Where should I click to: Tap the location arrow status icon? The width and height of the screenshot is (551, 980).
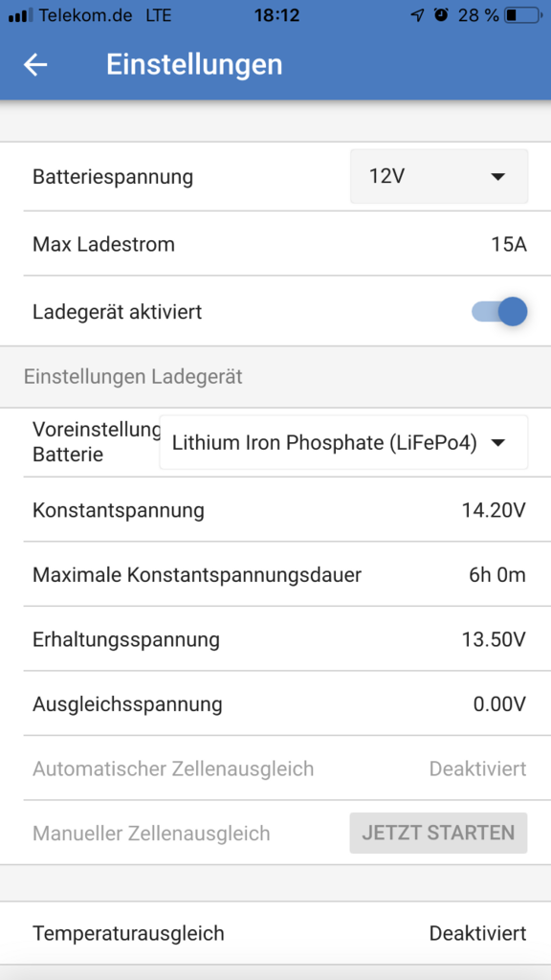[x=417, y=15]
